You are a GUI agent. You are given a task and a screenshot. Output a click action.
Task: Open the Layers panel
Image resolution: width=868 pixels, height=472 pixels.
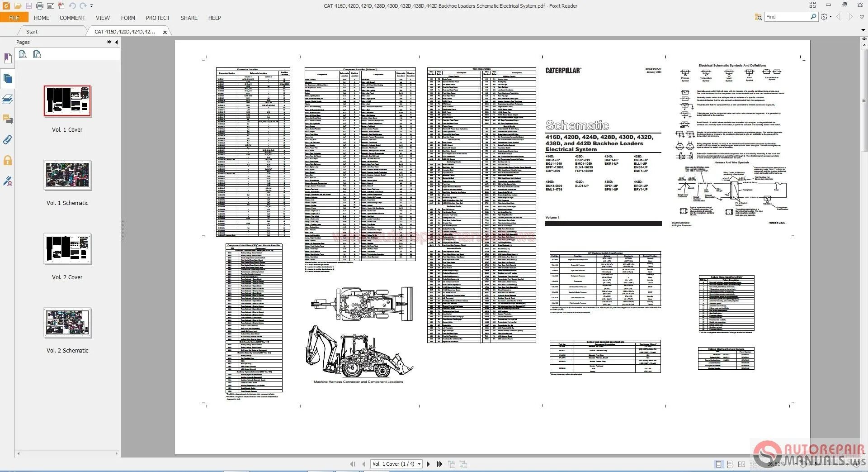click(7, 99)
